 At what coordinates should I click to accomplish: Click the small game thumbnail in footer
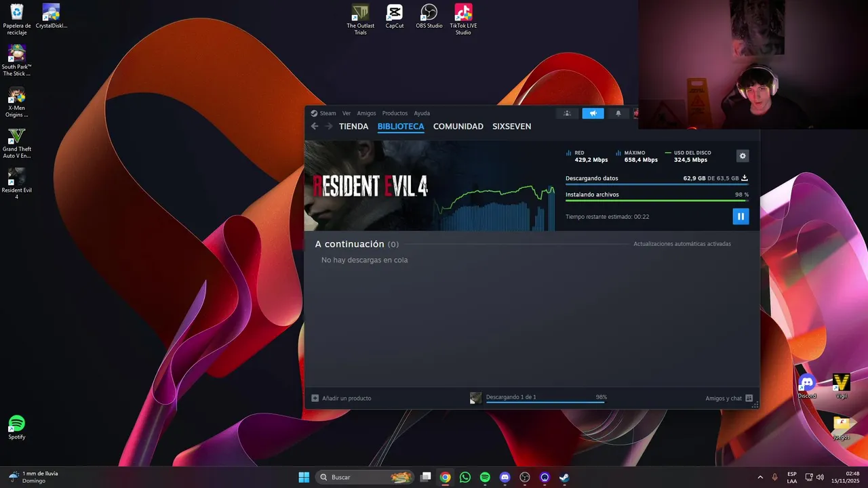click(476, 399)
